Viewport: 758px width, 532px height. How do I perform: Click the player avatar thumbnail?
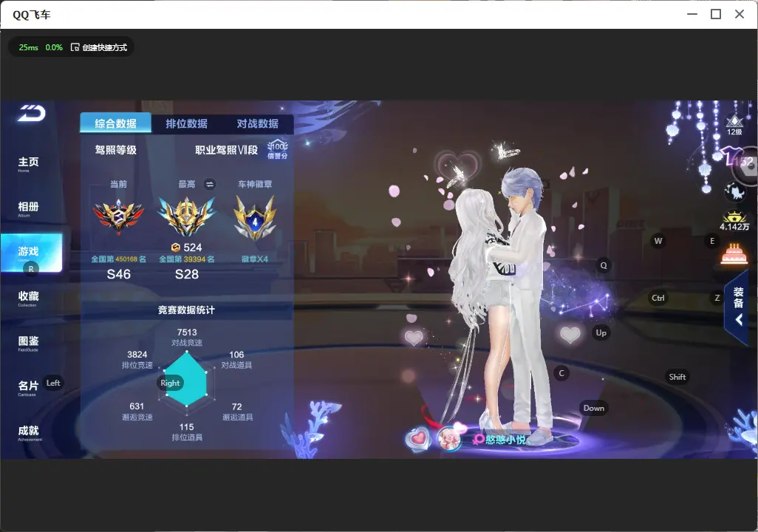click(x=449, y=439)
